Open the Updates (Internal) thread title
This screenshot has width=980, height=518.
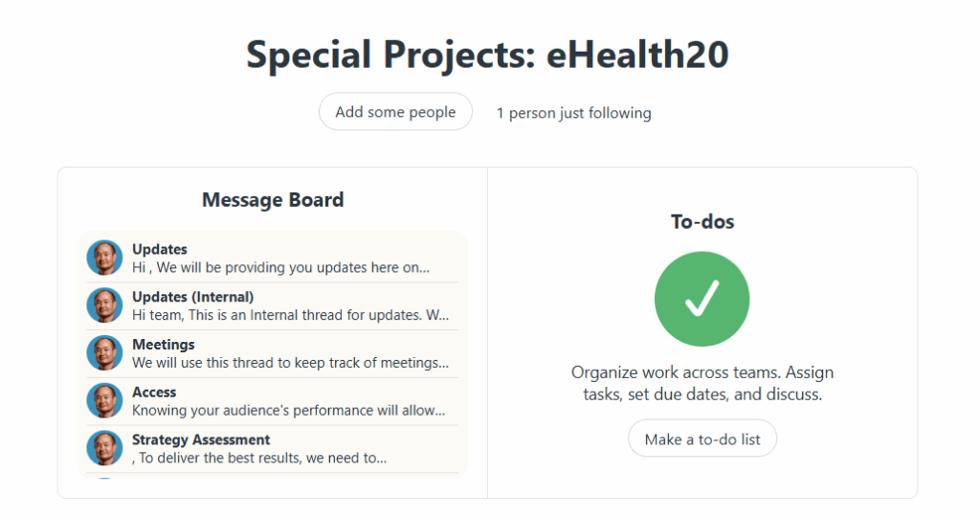point(192,297)
